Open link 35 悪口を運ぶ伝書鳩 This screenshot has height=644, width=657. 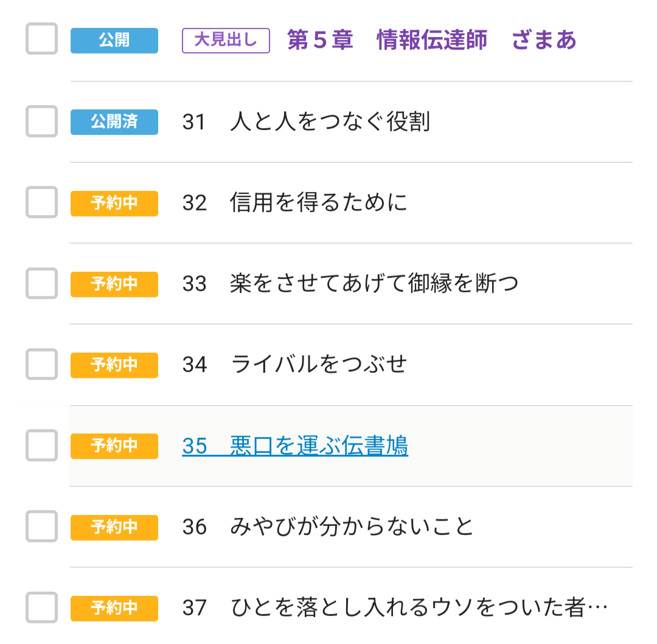click(x=295, y=446)
